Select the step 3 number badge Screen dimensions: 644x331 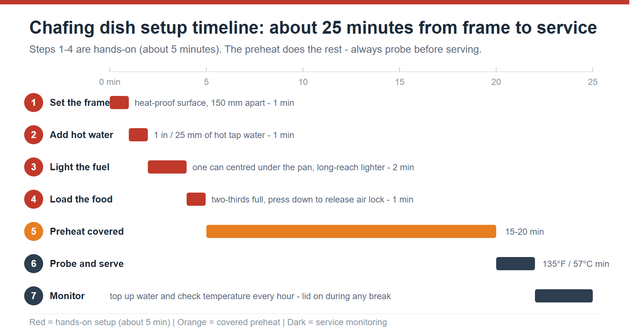[x=34, y=167]
